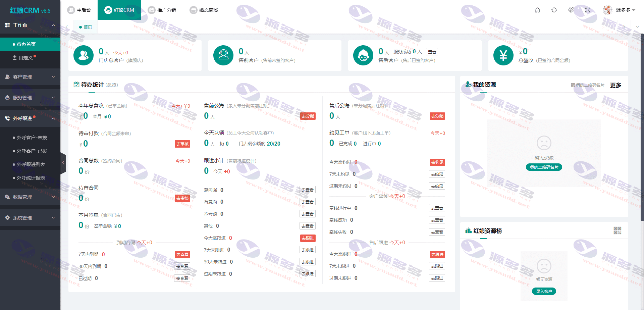Click the page vertical scrollbar
Image resolution: width=644 pixels, height=310 pixels.
coord(642,127)
